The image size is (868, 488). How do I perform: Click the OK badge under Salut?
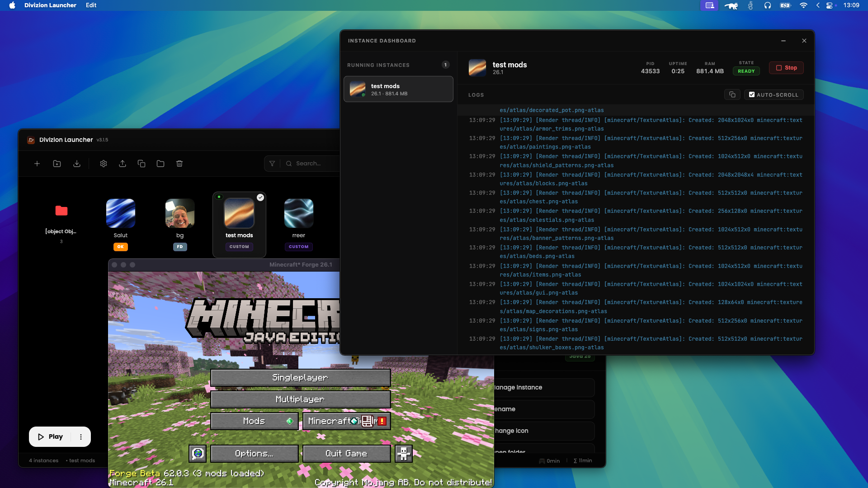point(121,247)
